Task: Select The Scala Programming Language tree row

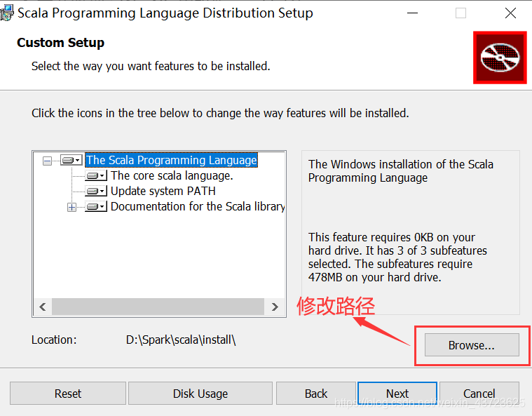Action: click(x=171, y=160)
